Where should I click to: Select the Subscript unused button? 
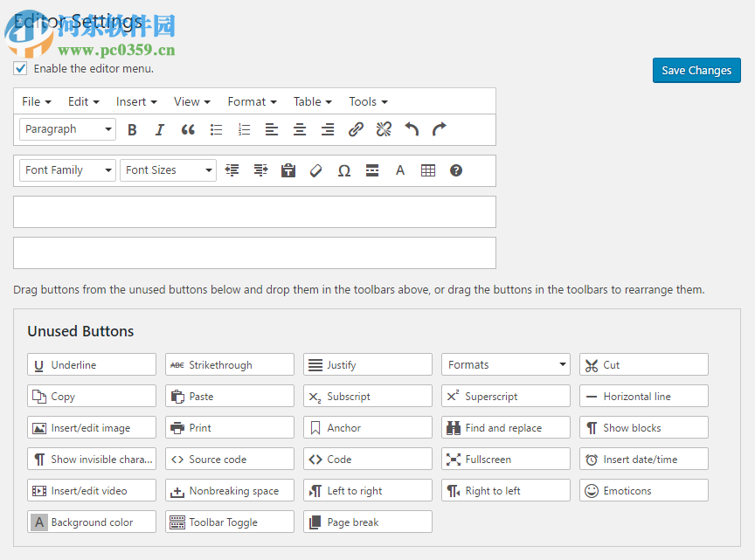click(x=368, y=396)
